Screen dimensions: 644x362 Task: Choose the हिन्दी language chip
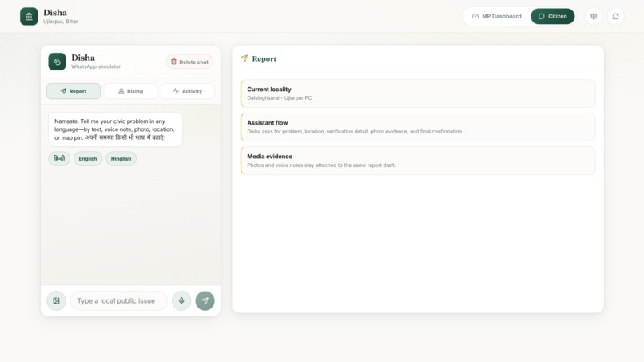click(59, 158)
